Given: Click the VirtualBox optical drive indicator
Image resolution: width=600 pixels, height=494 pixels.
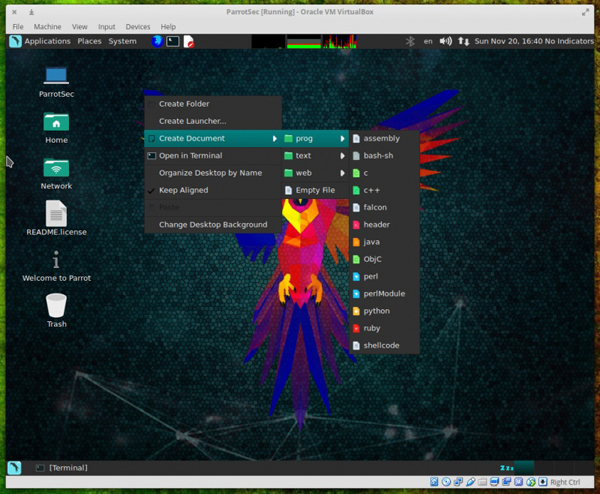Looking at the screenshot, I should coord(446,482).
